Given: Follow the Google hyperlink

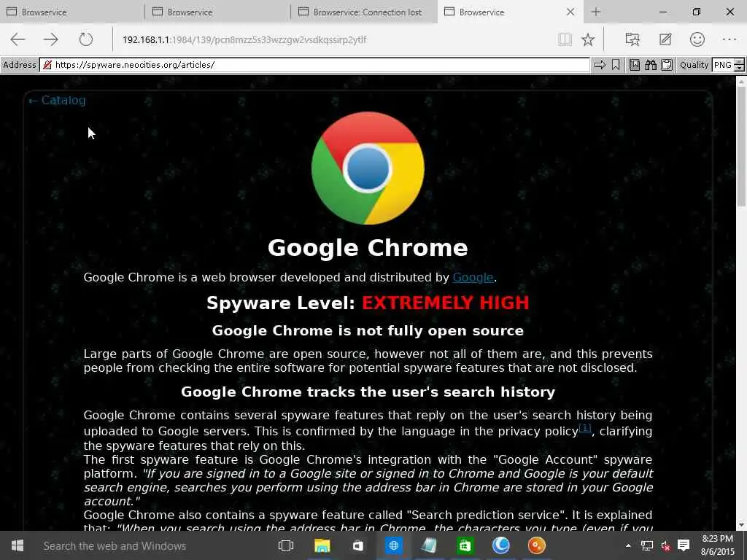Looking at the screenshot, I should pyautogui.click(x=473, y=277).
